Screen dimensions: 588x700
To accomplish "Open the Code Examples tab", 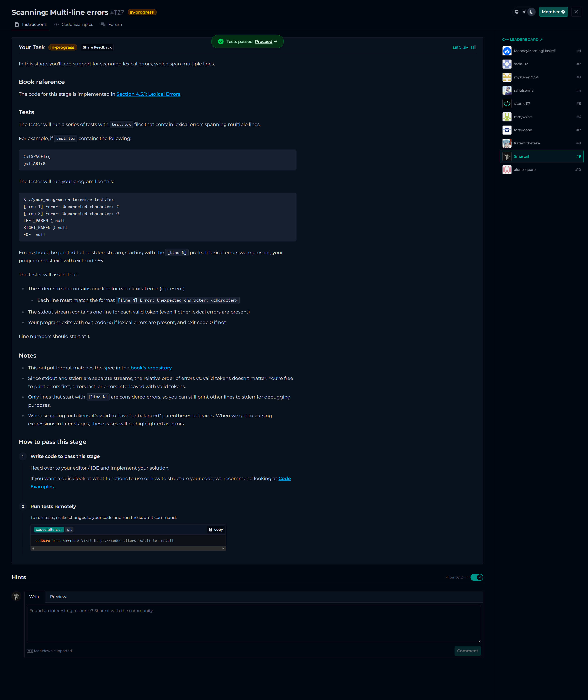I will pos(74,24).
